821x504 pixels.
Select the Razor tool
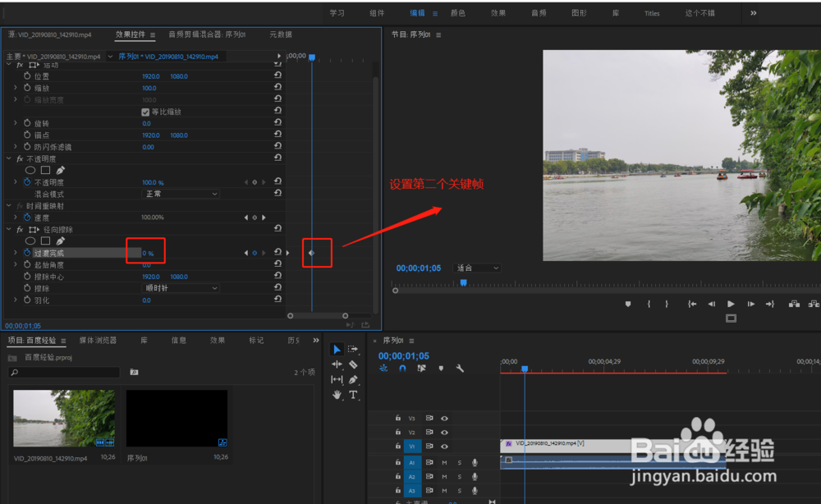[x=353, y=364]
